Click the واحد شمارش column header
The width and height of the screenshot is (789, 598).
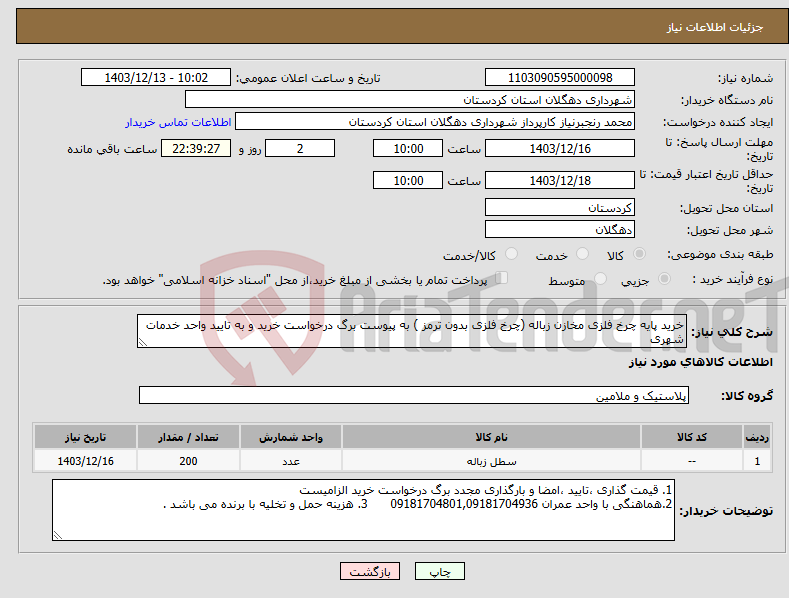click(291, 437)
